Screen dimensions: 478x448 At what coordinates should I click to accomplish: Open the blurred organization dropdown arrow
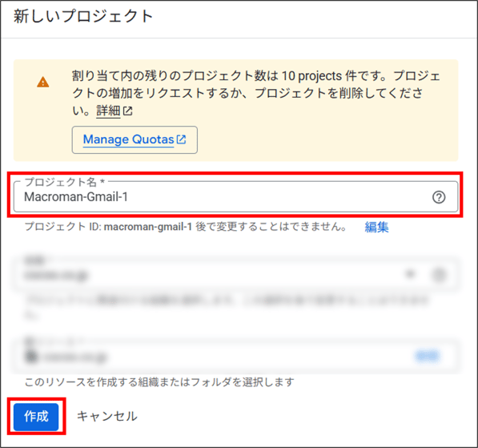click(410, 274)
